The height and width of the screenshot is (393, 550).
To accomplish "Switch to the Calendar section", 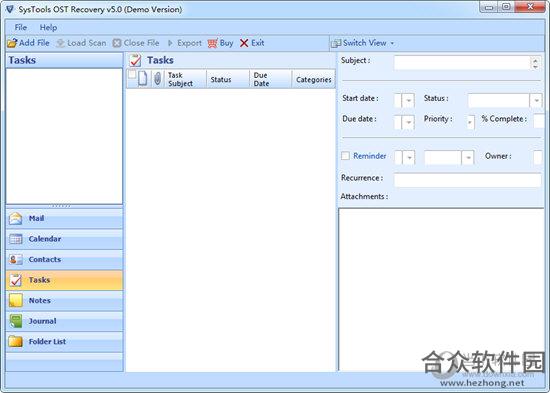I will pos(64,239).
